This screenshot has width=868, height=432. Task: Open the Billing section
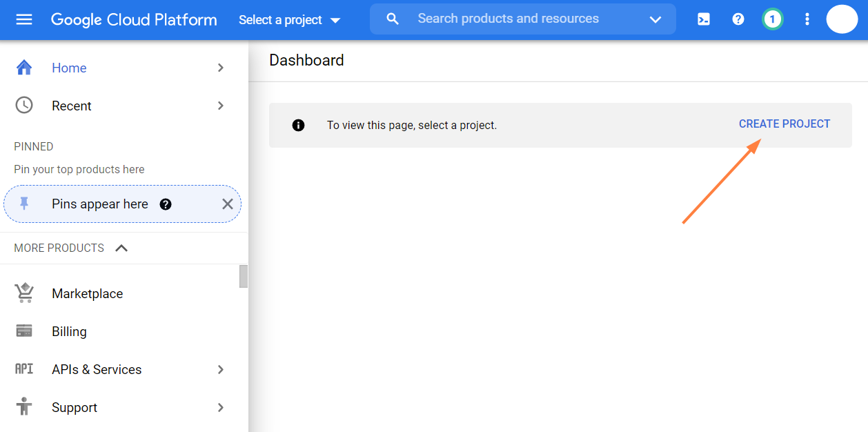pyautogui.click(x=69, y=331)
